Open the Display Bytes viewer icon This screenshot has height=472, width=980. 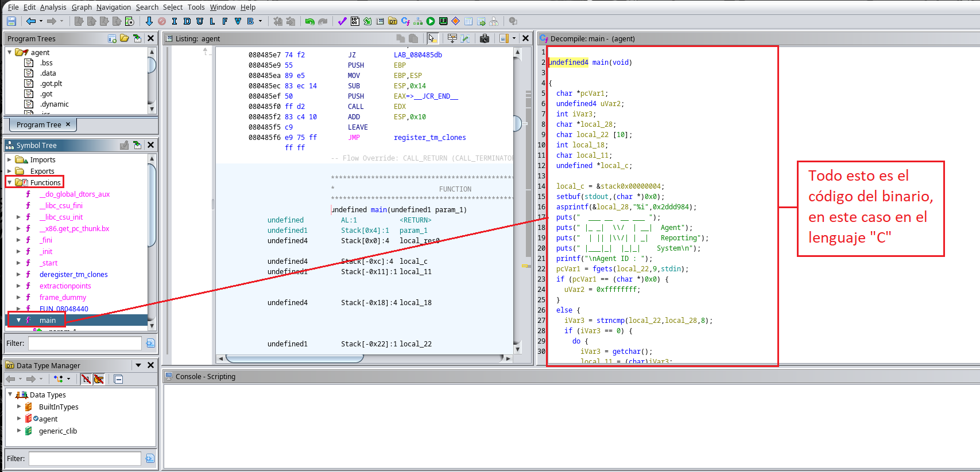coord(355,21)
